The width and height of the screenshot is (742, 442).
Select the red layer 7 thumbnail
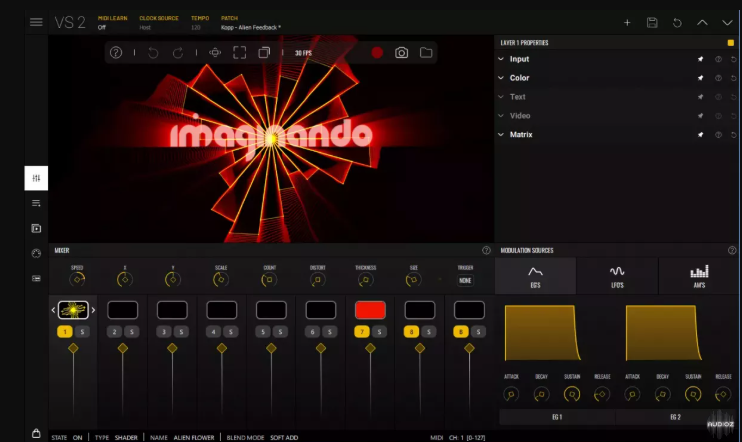370,310
